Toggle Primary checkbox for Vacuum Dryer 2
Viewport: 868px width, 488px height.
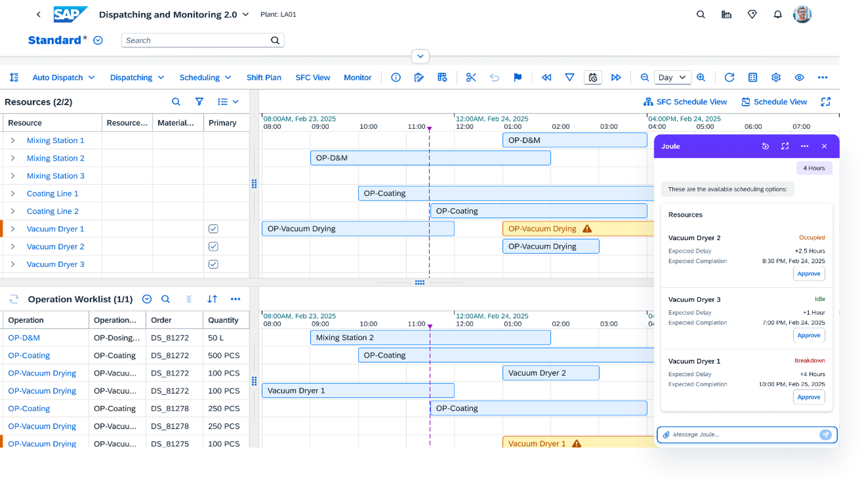pos(213,246)
